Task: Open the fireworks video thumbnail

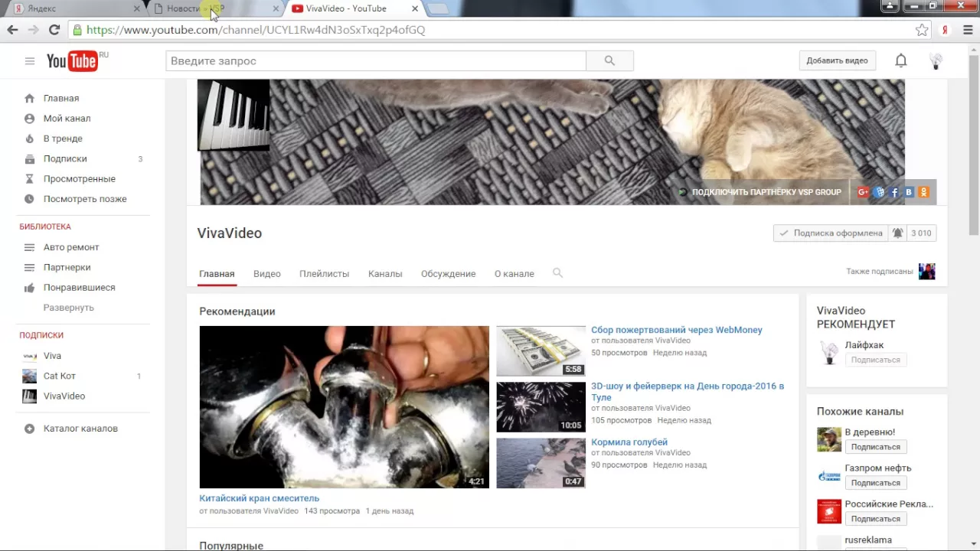Action: pyautogui.click(x=541, y=407)
